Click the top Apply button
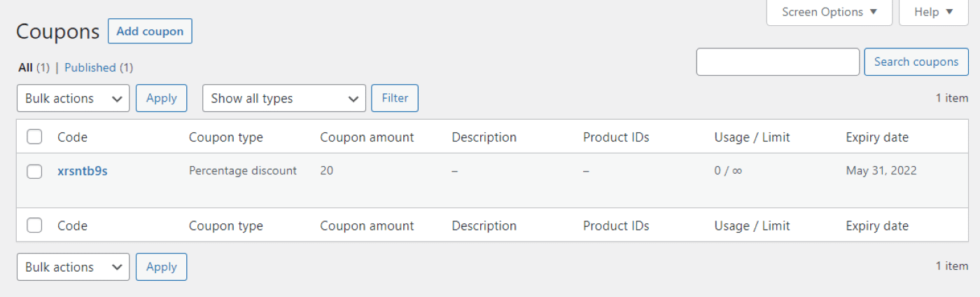 click(x=162, y=98)
